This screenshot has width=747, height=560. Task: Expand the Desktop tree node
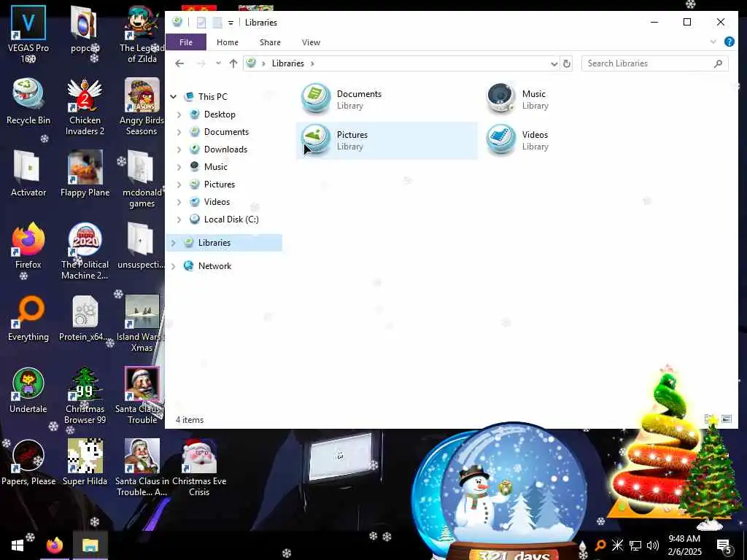179,114
